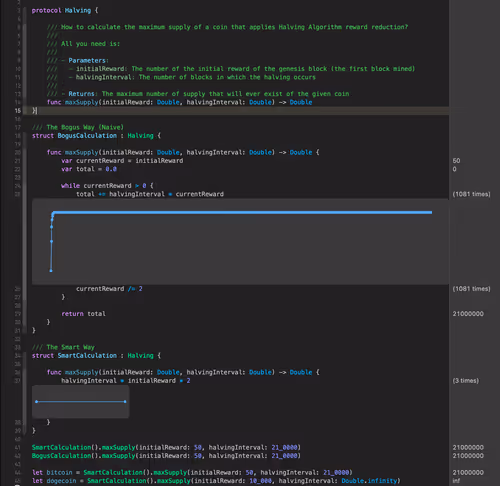Click the inline graph of total values
The image size is (500, 486).
tap(240, 242)
